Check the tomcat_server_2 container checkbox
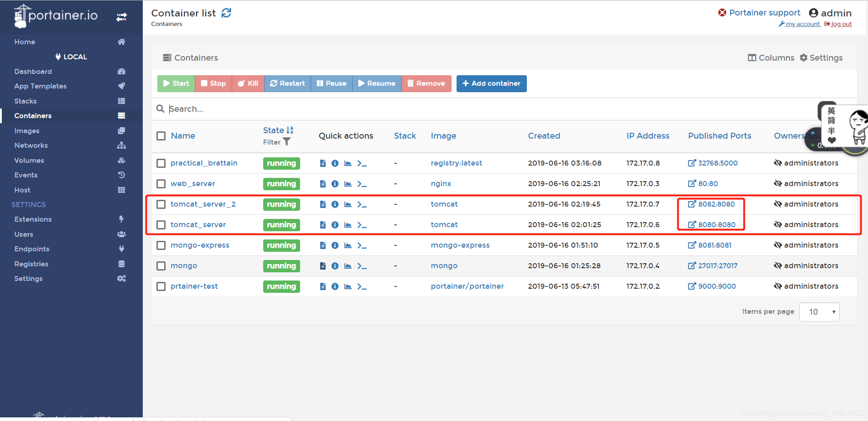The height and width of the screenshot is (421, 868). coord(161,204)
